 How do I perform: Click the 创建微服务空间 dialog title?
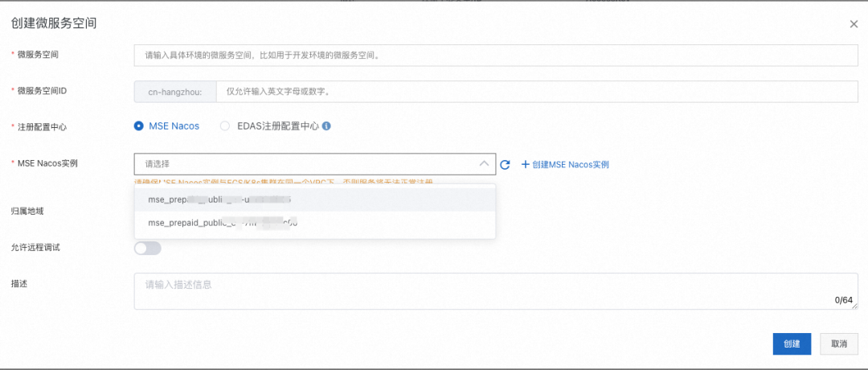click(x=55, y=23)
